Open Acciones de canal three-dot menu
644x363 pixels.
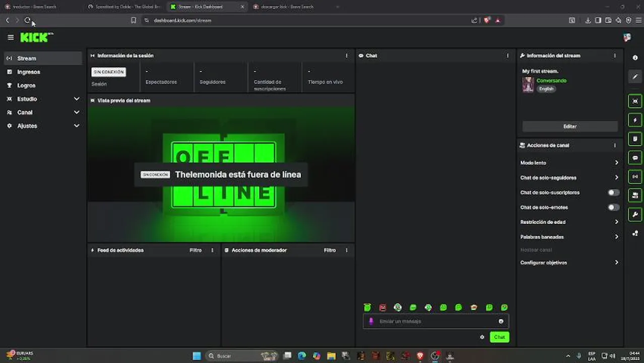click(x=614, y=145)
